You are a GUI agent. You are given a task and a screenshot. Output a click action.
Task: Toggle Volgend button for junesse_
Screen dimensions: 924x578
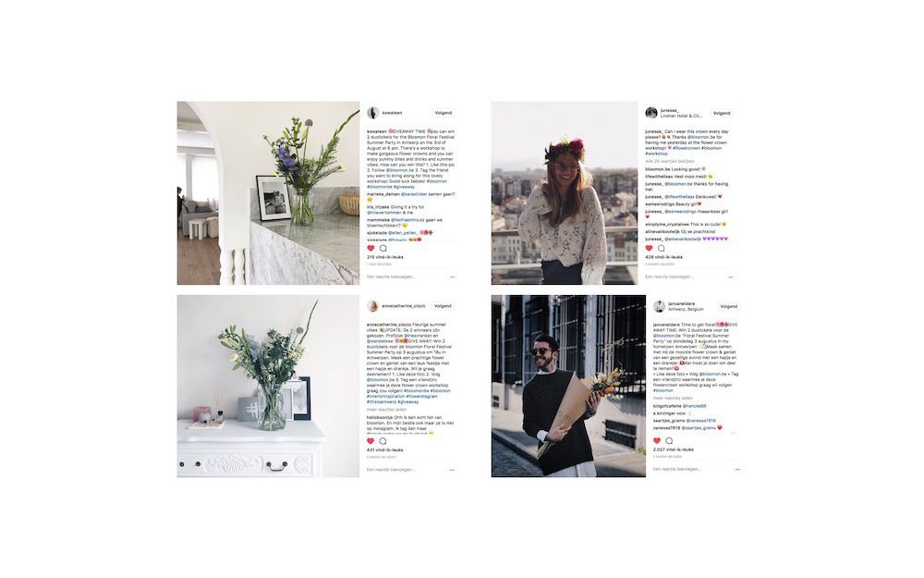click(722, 113)
